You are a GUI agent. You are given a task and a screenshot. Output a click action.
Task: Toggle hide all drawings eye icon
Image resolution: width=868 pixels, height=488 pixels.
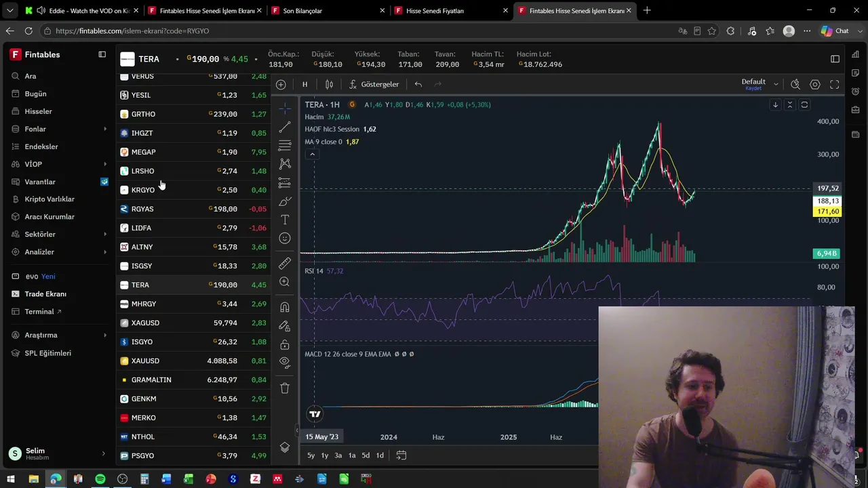pos(285,361)
